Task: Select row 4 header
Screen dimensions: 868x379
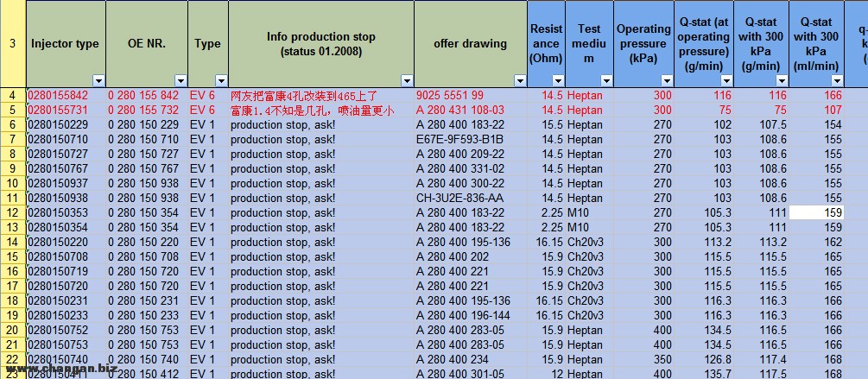Action: point(12,95)
